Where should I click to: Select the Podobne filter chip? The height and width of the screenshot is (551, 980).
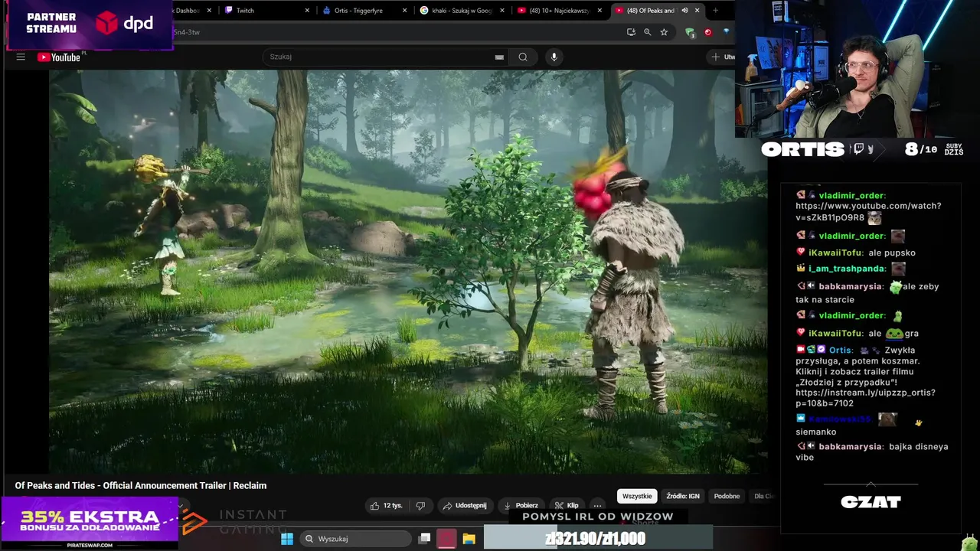pyautogui.click(x=727, y=497)
